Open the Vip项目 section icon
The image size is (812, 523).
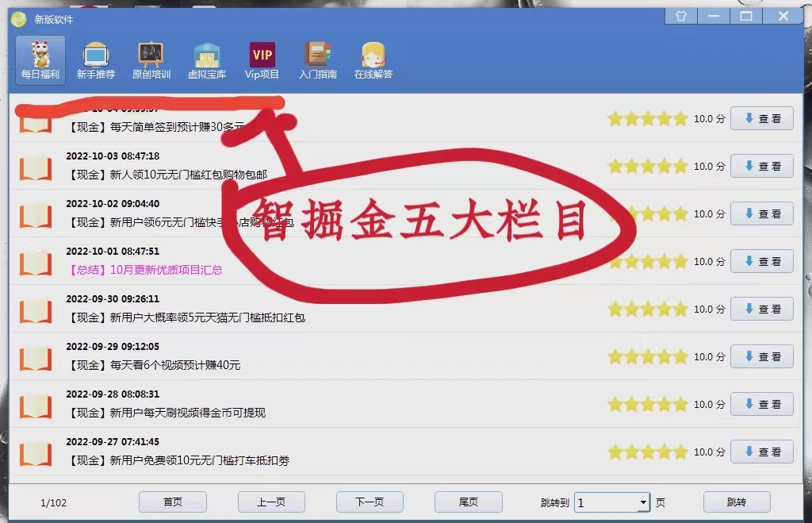(262, 55)
